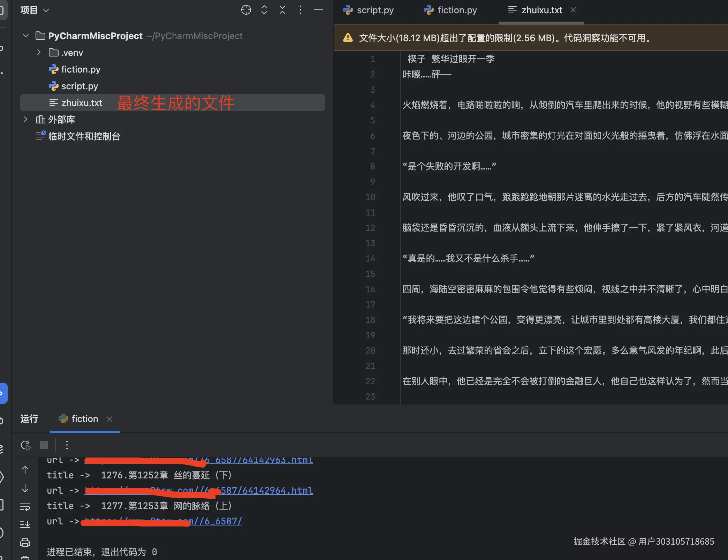Click the blue tool window button on left stripe
728x560 pixels.
pyautogui.click(x=3, y=393)
